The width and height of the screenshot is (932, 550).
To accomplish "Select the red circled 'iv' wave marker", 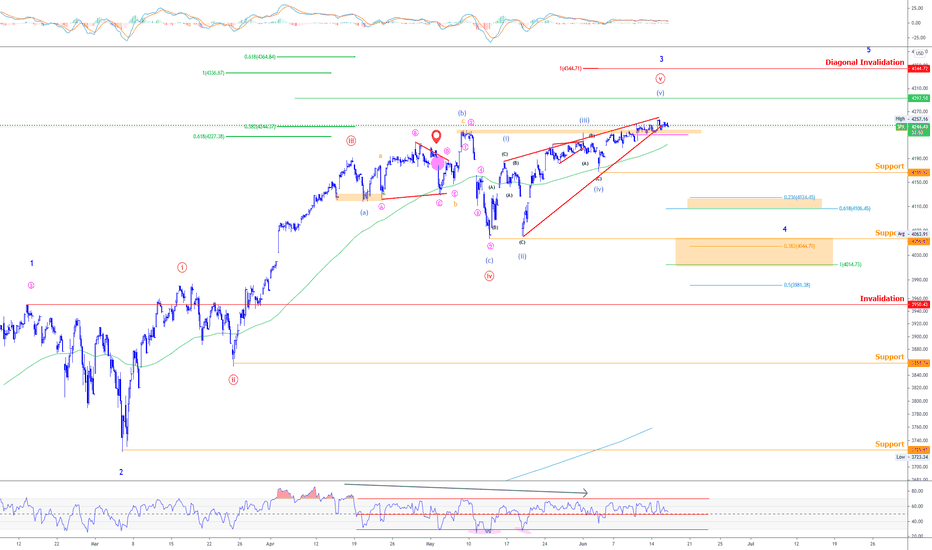I will pyautogui.click(x=489, y=276).
